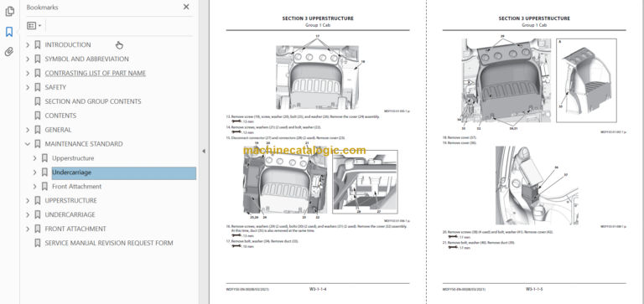This screenshot has height=304, width=644.
Task: Click bookmark icon beside INTRODUCTION
Action: tap(38, 45)
